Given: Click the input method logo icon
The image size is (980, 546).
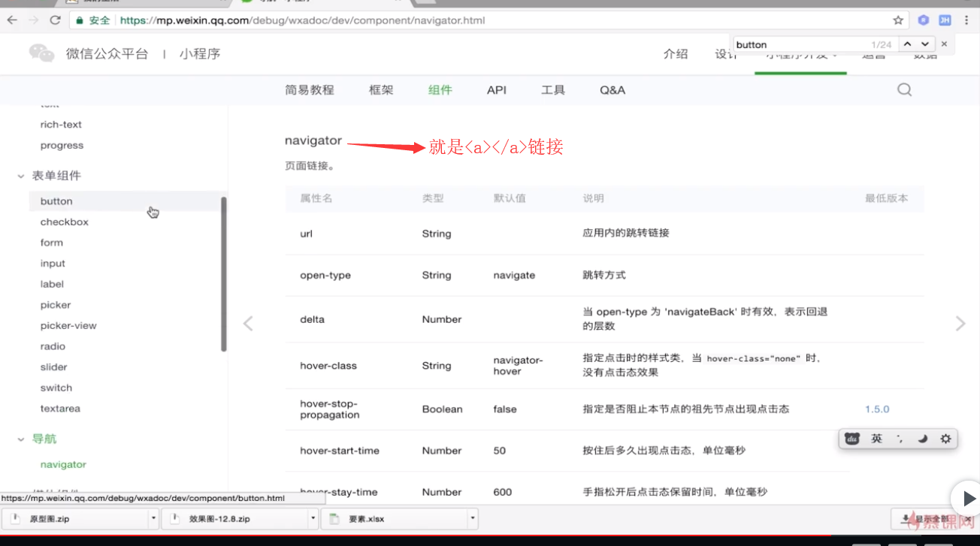Looking at the screenshot, I should tap(852, 439).
